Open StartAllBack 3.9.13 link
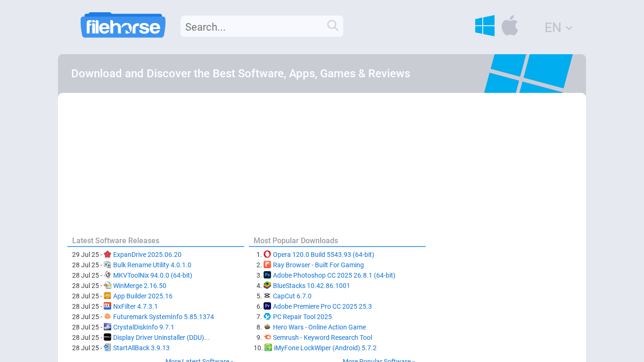This screenshot has height=362, width=644. [x=141, y=348]
